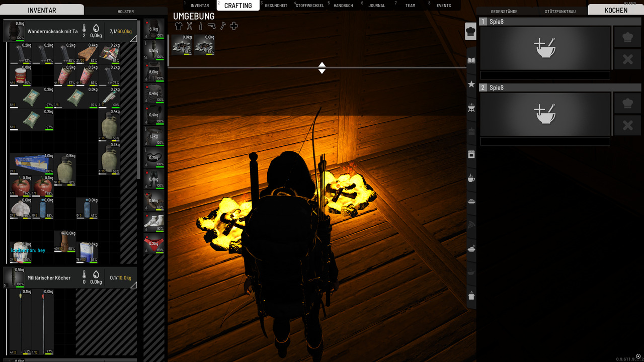Select the medical cross filter icon
The image size is (644, 362).
pyautogui.click(x=233, y=26)
